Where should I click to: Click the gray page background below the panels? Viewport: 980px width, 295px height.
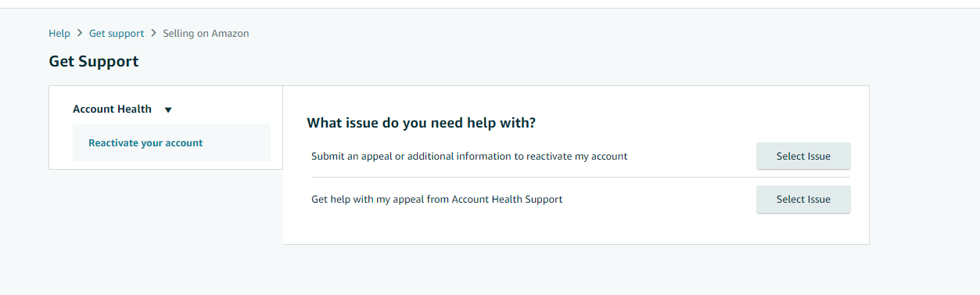click(490, 271)
